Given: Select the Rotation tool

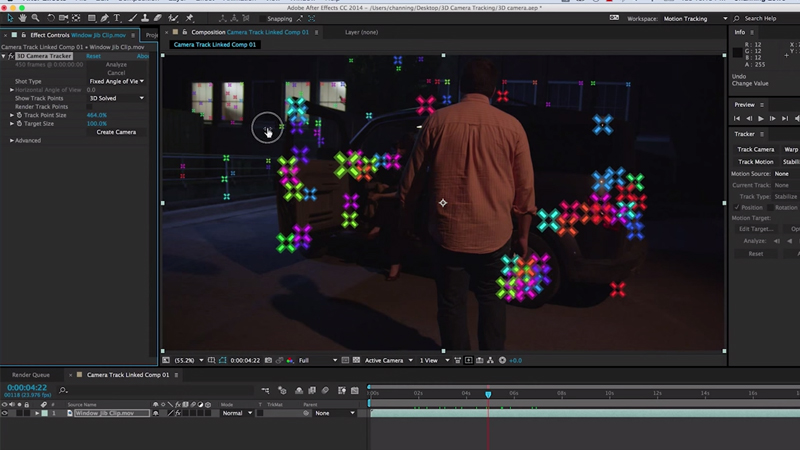Looking at the screenshot, I should pos(51,18).
